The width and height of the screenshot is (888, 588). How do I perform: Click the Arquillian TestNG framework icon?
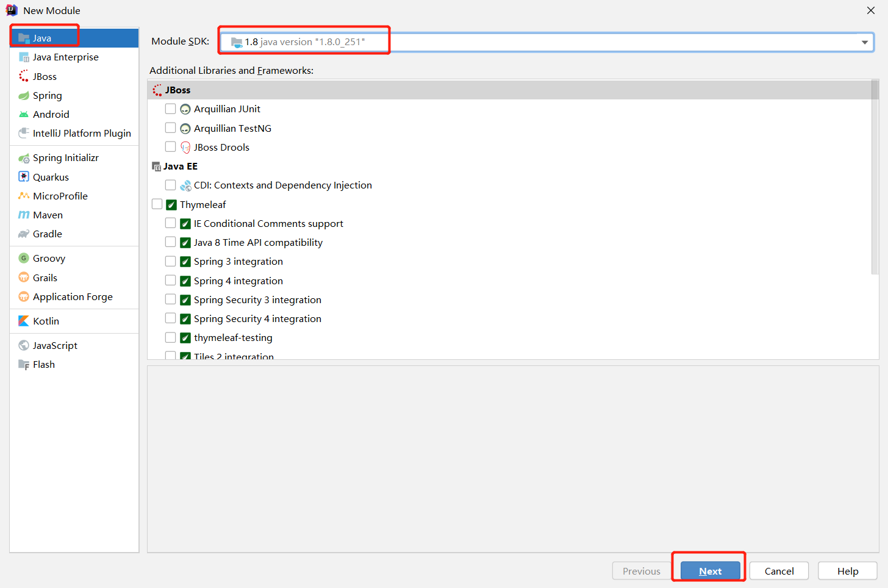pos(185,129)
